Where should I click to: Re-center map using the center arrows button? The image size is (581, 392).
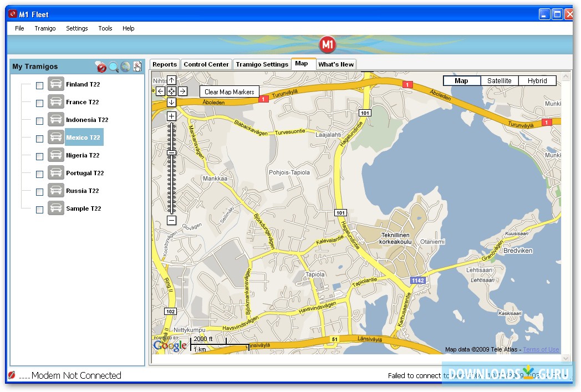click(171, 91)
